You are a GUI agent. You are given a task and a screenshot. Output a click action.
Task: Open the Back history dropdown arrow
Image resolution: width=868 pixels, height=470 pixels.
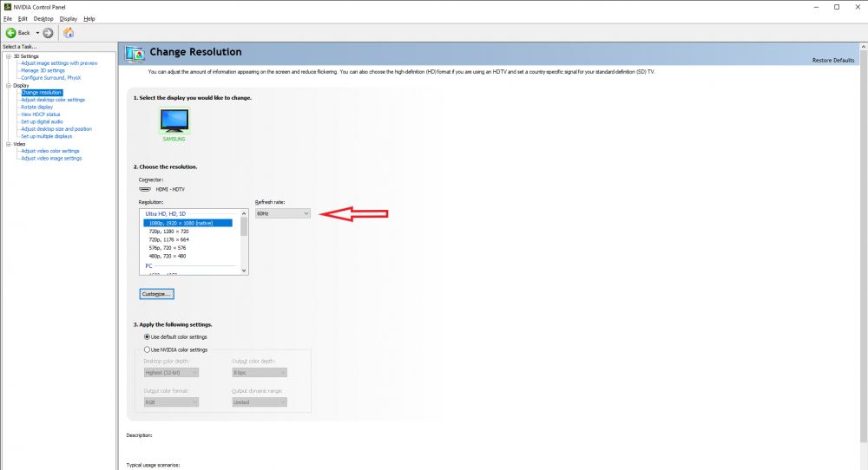click(x=37, y=33)
